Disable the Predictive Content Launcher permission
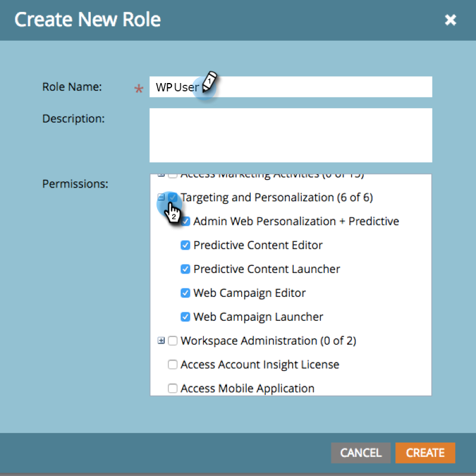Image resolution: width=476 pixels, height=476 pixels. pyautogui.click(x=185, y=269)
